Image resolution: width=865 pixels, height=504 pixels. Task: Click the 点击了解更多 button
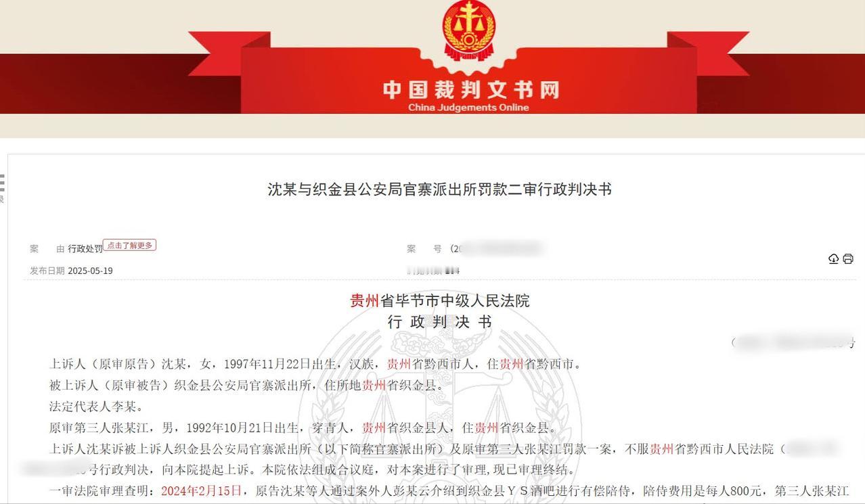point(130,246)
